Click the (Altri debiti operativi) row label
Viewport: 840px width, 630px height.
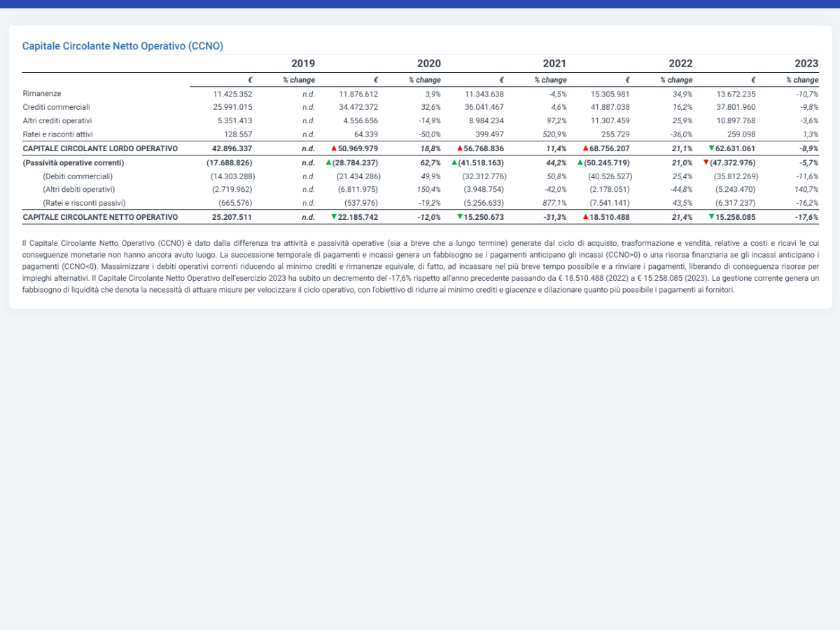[79, 190]
